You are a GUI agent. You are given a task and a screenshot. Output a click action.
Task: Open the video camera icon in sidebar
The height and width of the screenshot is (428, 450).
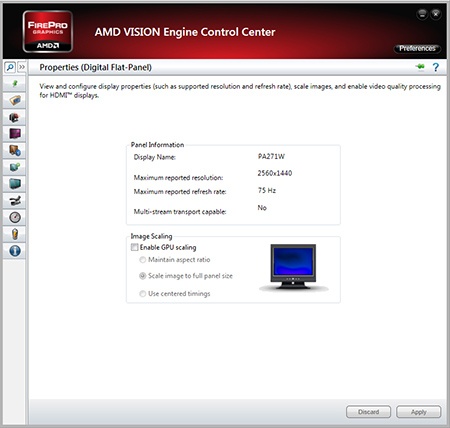click(15, 200)
